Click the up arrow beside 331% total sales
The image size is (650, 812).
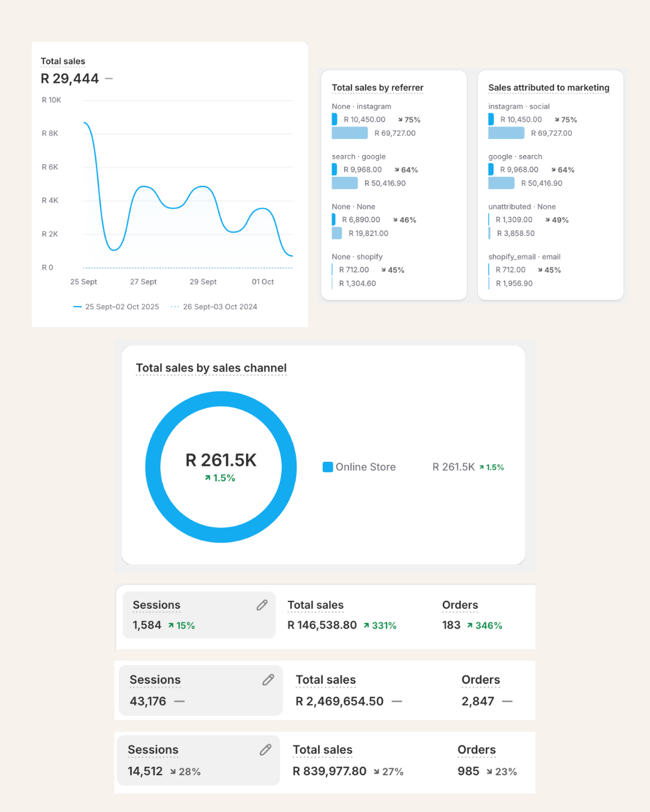[x=367, y=626]
